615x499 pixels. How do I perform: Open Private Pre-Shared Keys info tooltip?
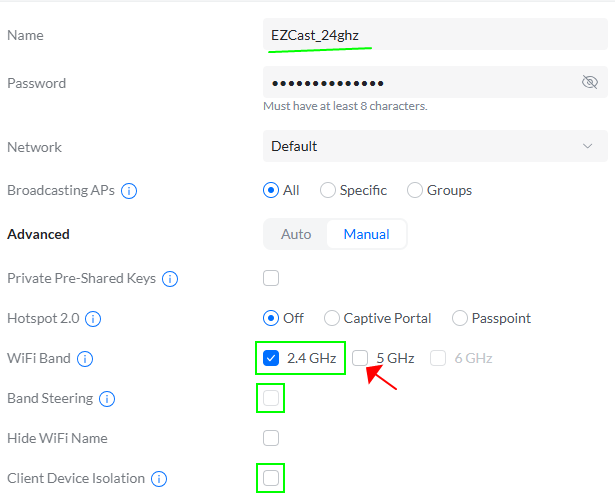(x=170, y=279)
